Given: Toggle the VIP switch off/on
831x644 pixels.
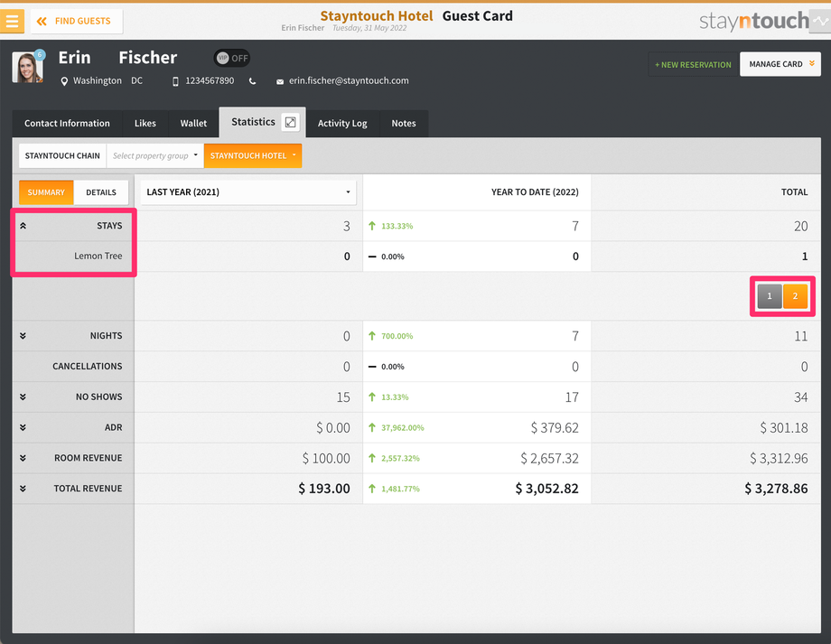Looking at the screenshot, I should pos(231,59).
